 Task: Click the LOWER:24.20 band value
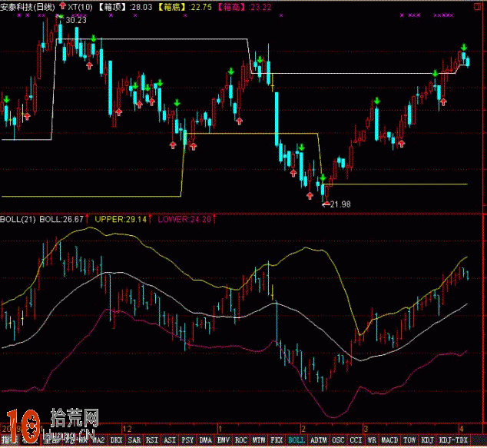184,219
